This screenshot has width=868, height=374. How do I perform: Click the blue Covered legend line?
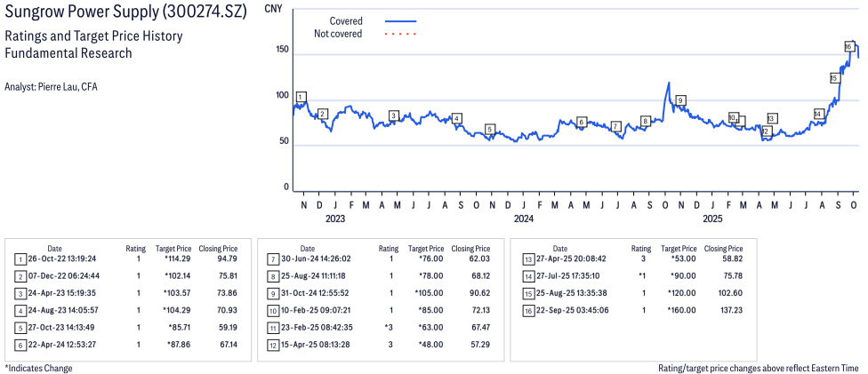400,20
